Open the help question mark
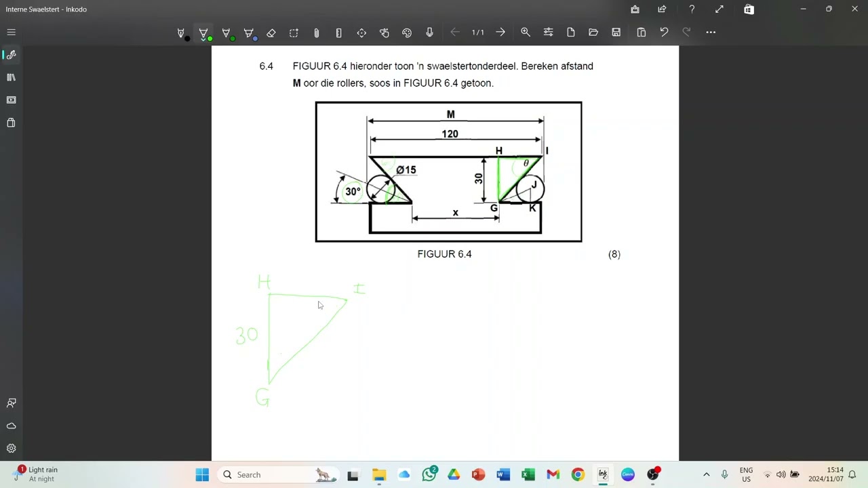868x488 pixels. (x=692, y=9)
